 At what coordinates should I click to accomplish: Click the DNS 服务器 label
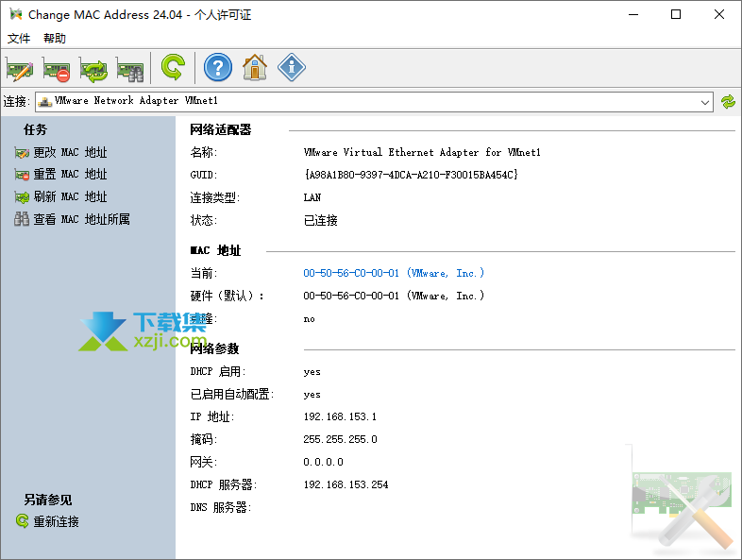(x=221, y=507)
